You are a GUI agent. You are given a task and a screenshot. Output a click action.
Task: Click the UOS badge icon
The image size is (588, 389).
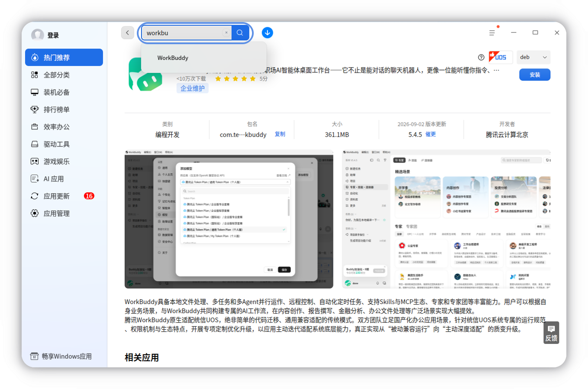[x=500, y=57]
